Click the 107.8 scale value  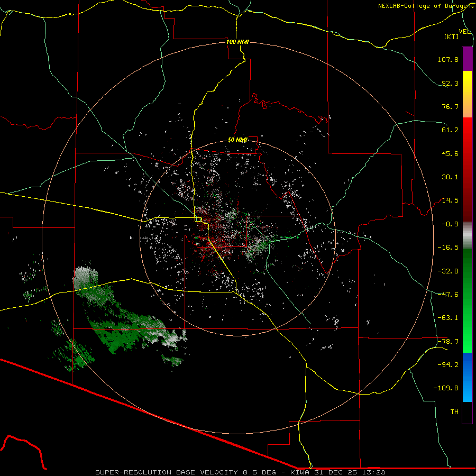point(448,59)
